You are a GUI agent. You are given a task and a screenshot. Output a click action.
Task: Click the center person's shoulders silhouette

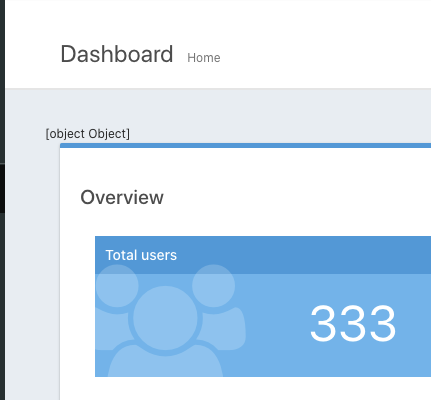click(x=165, y=361)
